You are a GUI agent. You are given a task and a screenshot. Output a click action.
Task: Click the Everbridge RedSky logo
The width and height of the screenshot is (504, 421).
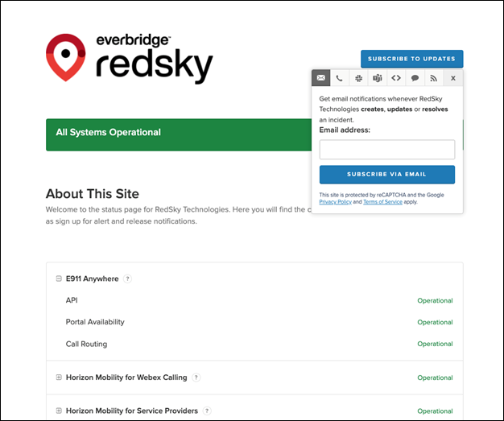129,58
